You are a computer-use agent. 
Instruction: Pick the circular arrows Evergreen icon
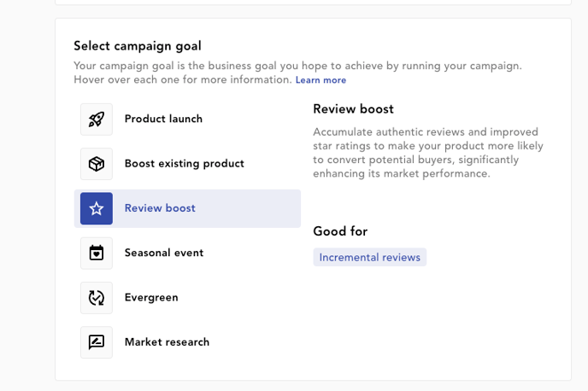coord(97,298)
